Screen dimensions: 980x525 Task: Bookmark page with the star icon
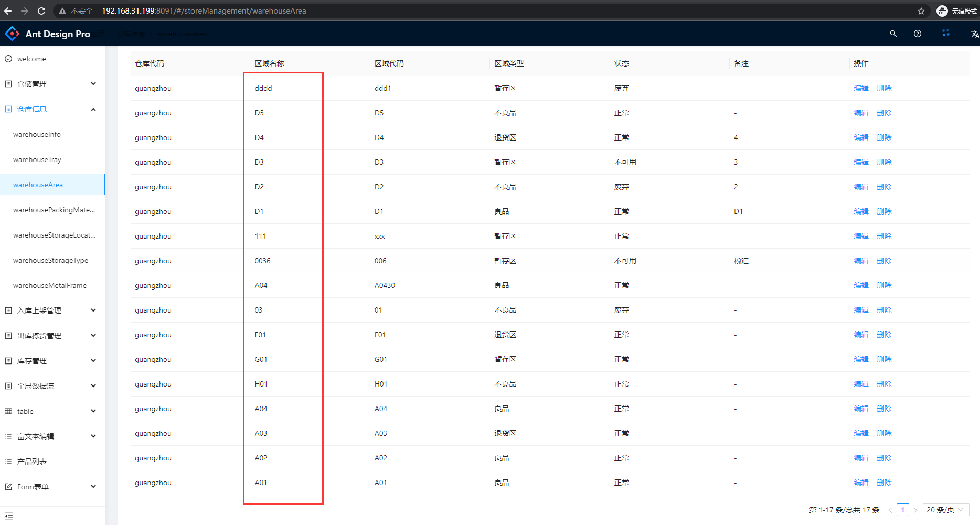coord(921,11)
